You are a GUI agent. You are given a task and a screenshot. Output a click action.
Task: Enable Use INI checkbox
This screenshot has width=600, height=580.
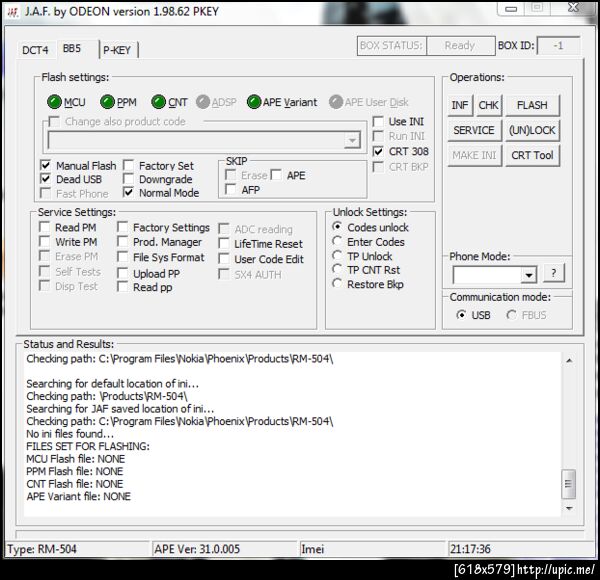click(x=378, y=122)
